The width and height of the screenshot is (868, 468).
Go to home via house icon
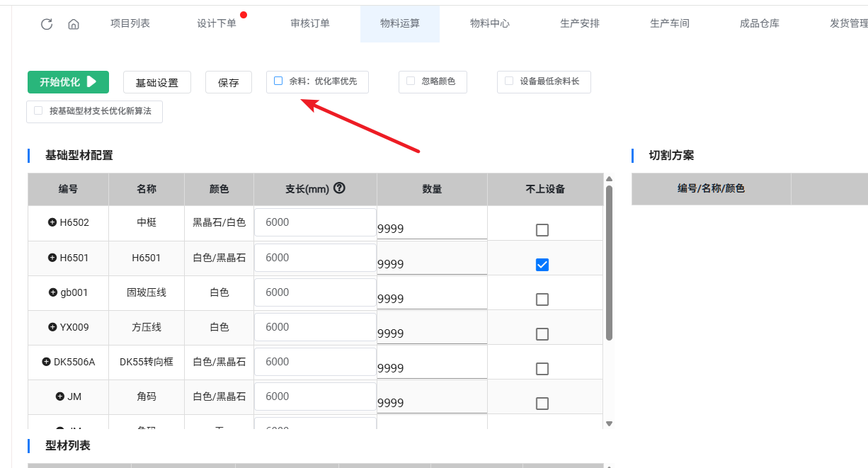pos(74,24)
